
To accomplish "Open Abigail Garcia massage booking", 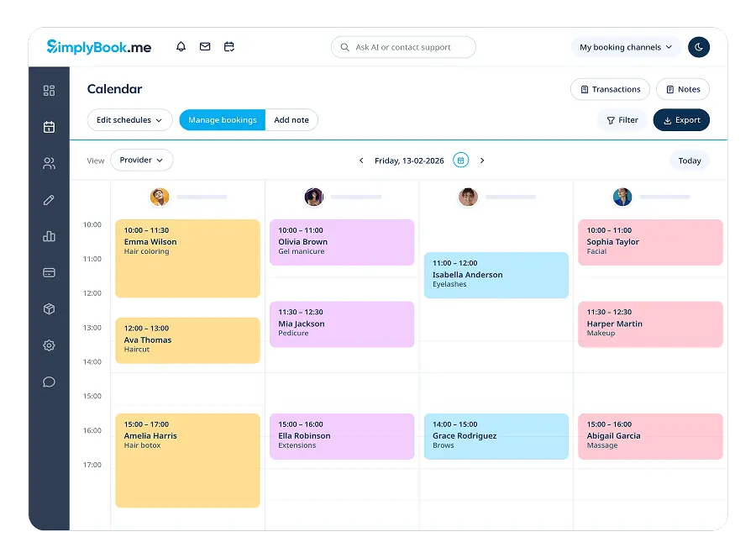I will [650, 436].
